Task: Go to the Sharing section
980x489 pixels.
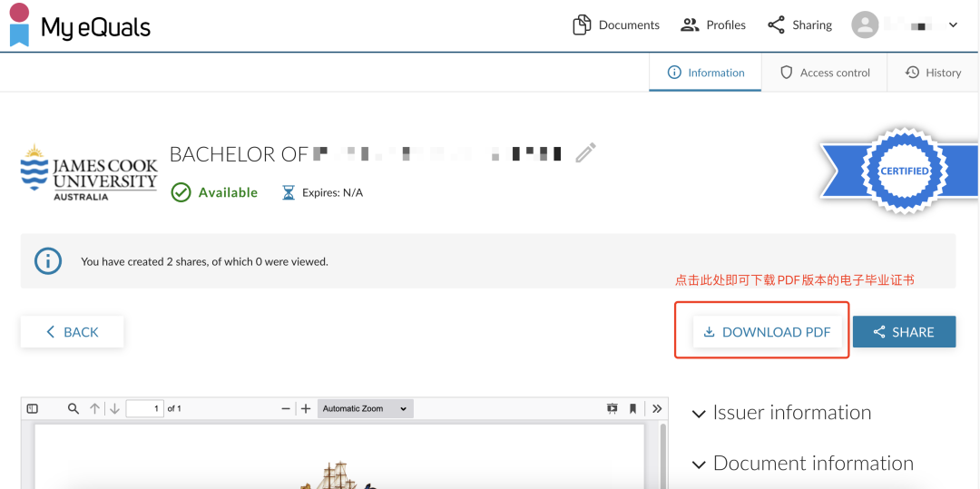Action: click(799, 25)
